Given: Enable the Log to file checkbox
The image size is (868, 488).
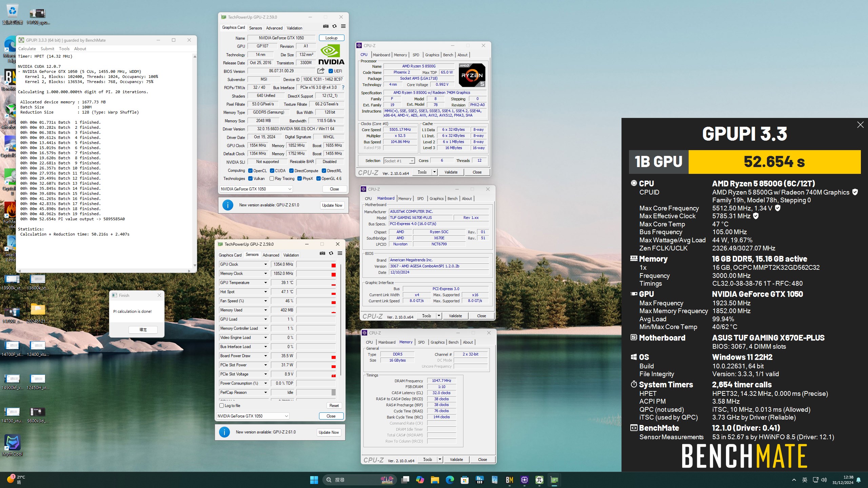Looking at the screenshot, I should [221, 405].
